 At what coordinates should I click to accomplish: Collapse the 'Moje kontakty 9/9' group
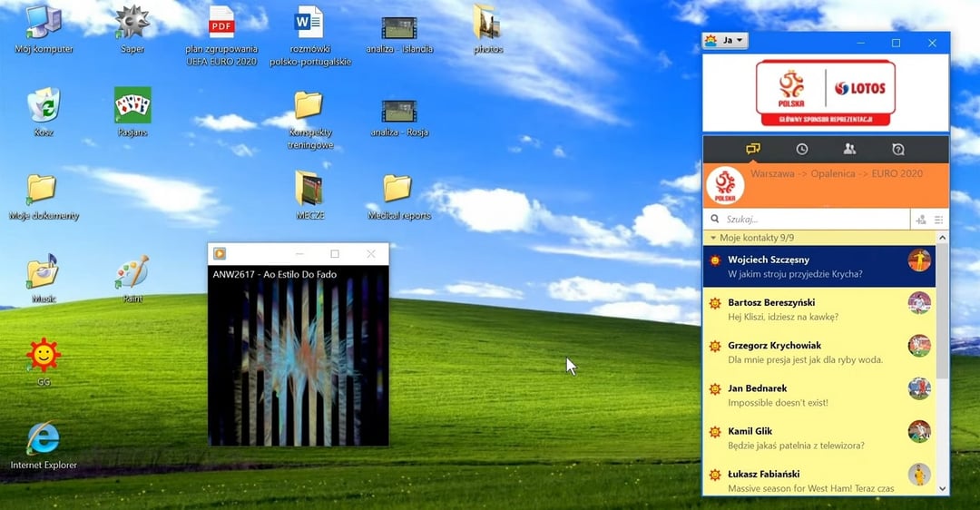713,238
